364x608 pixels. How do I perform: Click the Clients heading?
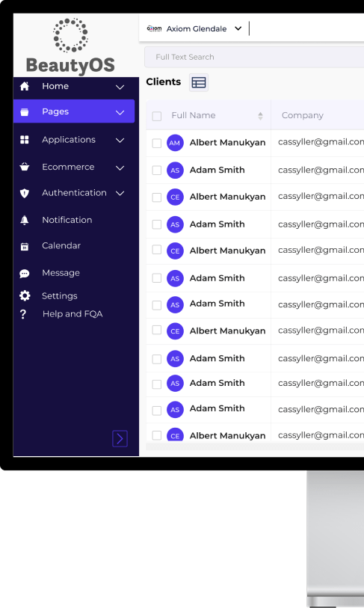click(164, 82)
